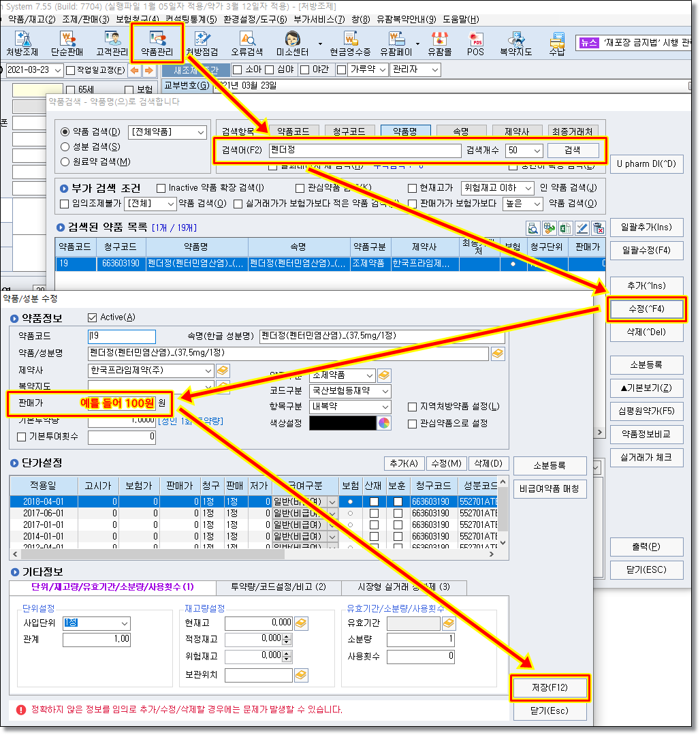Click the color wheel icon beside 색상설정
The width and height of the screenshot is (700, 735).
coord(385,423)
